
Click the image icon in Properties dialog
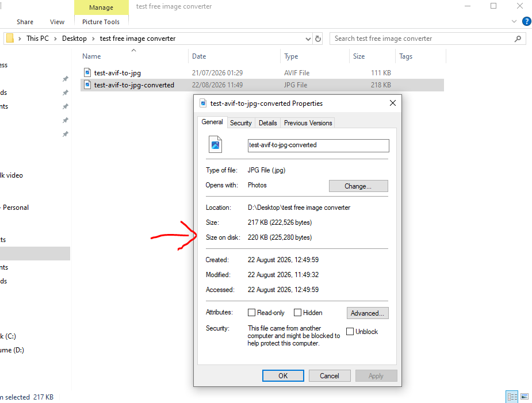point(215,144)
